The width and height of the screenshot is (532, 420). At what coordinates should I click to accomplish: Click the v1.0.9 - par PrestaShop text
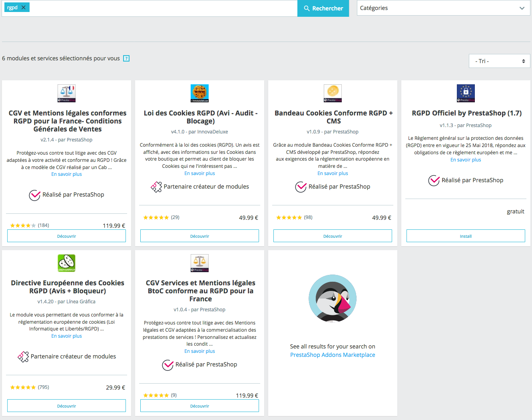333,132
